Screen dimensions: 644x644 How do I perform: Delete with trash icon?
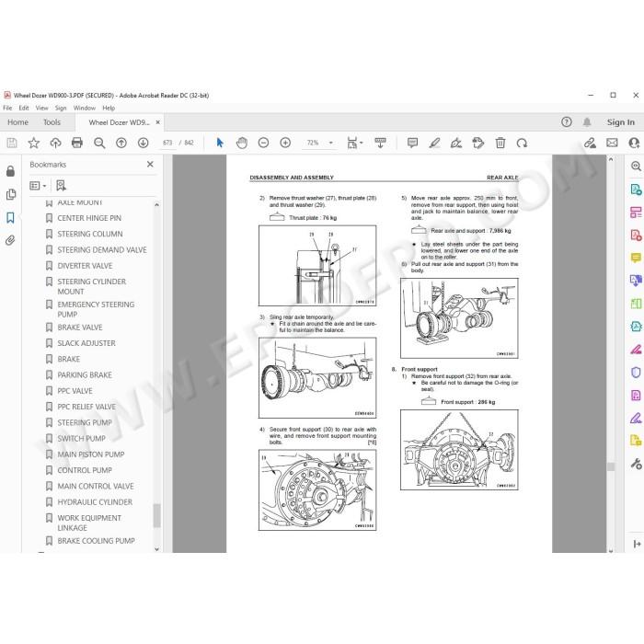pyautogui.click(x=500, y=143)
